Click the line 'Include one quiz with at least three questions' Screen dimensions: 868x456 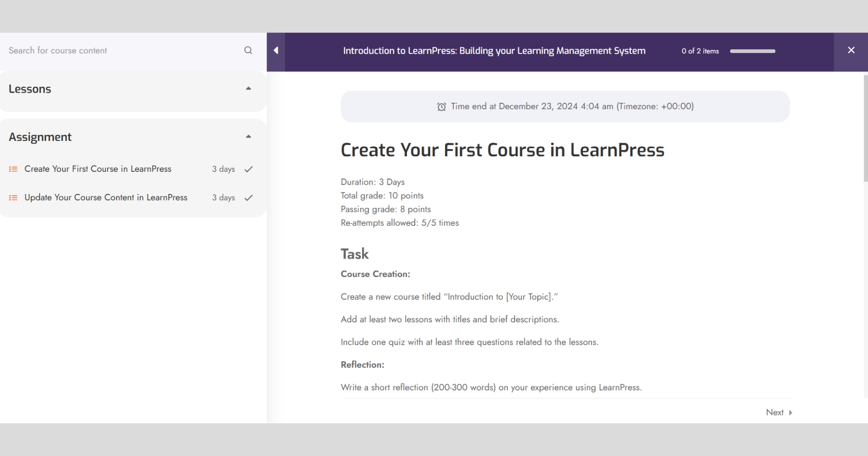tap(470, 342)
